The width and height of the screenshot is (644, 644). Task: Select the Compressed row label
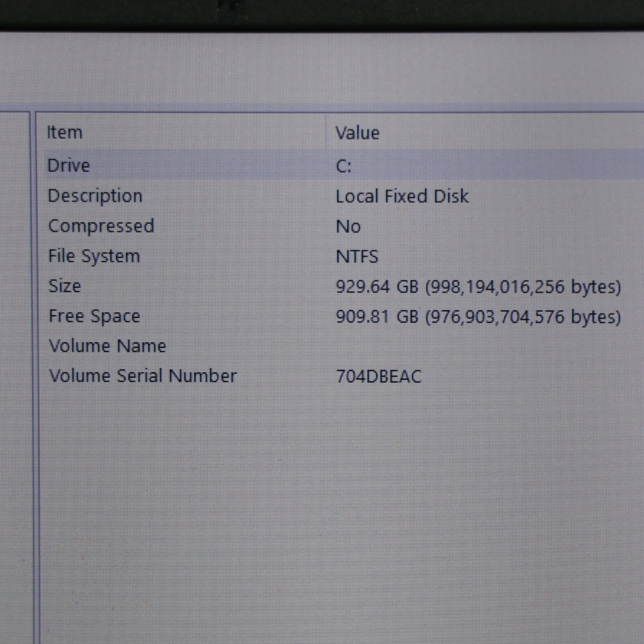(101, 226)
